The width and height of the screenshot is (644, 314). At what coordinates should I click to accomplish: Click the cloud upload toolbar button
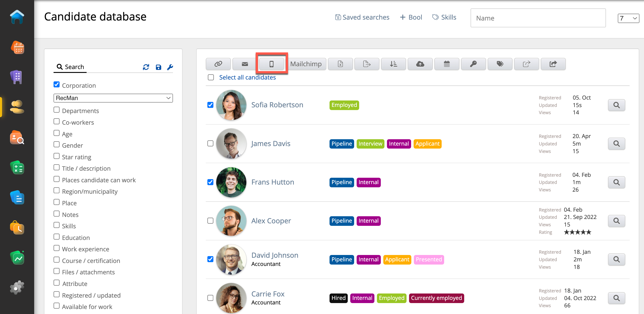click(420, 64)
